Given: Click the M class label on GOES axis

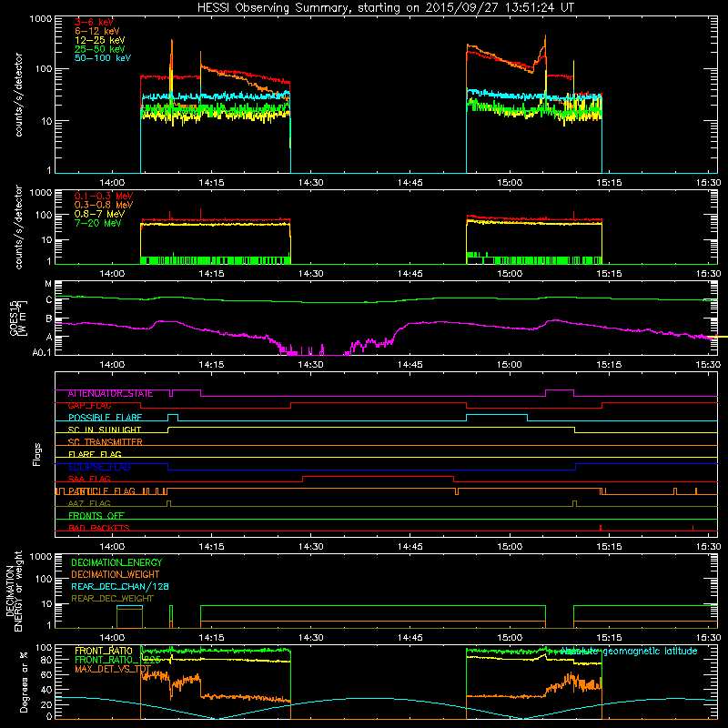Looking at the screenshot, I should (x=48, y=284).
